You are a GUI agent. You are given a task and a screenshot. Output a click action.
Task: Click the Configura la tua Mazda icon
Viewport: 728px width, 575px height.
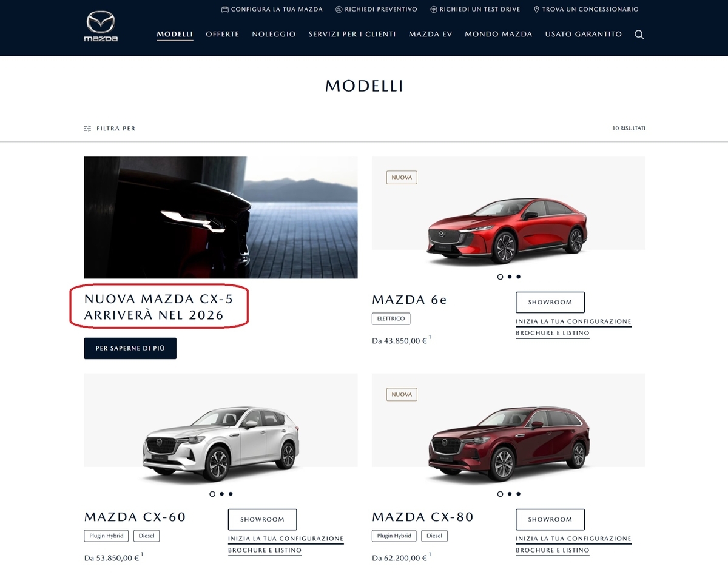pos(225,10)
